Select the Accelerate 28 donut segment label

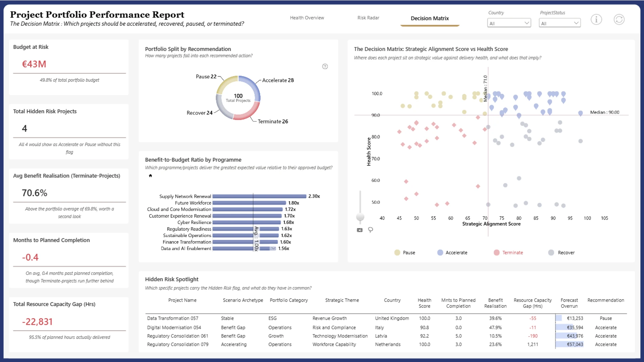278,80
